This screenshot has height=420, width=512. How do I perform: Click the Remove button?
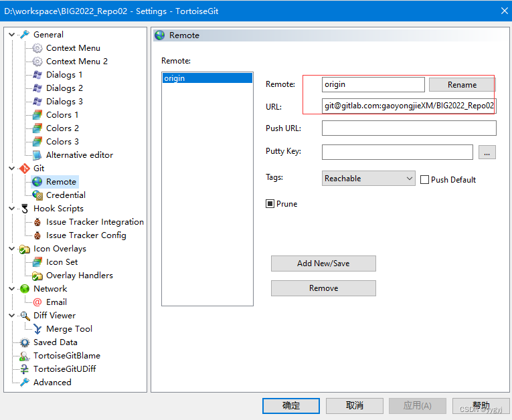point(323,288)
